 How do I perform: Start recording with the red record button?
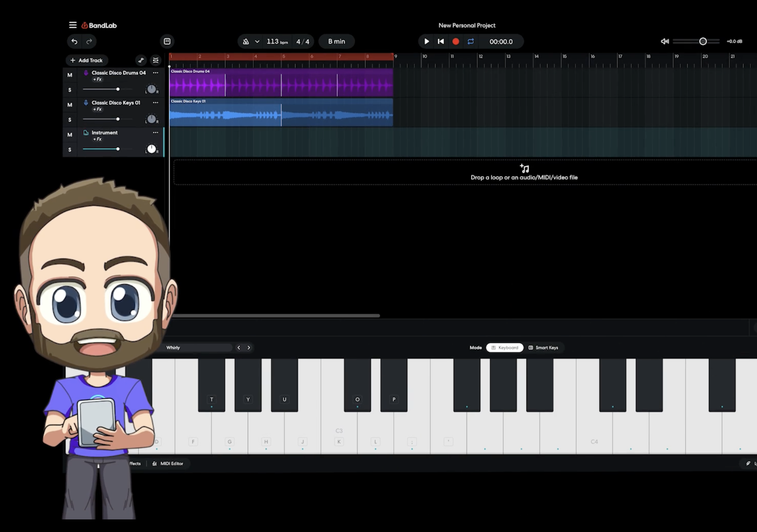(455, 42)
